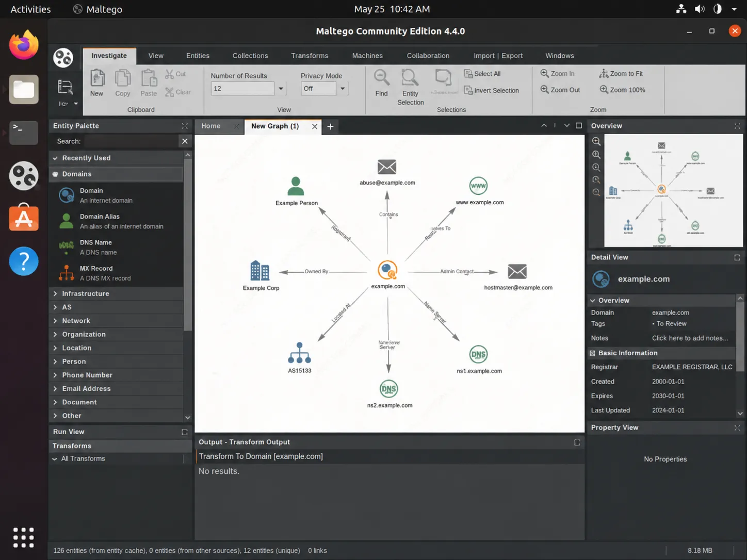
Task: Choose the DNS Name palette entity
Action: click(117, 248)
